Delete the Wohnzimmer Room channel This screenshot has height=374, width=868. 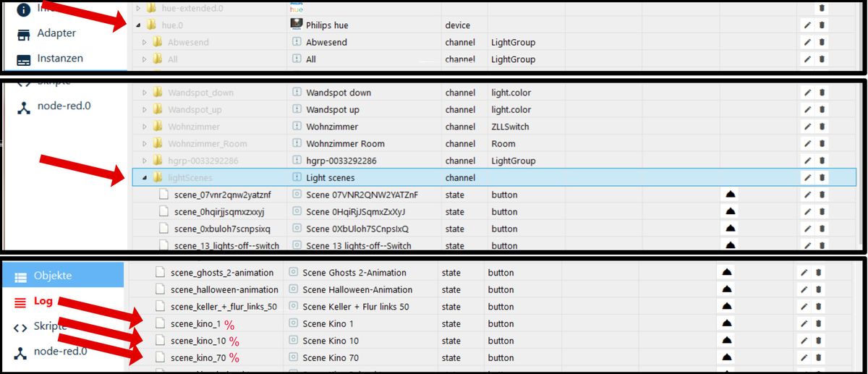tap(822, 144)
